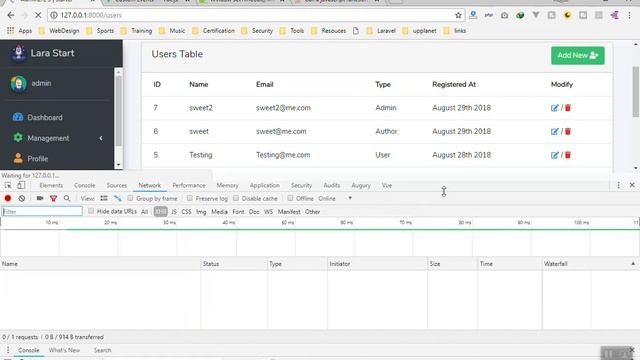This screenshot has width=640, height=360.
Task: Open DevTools customize menu dots
Action: click(x=618, y=185)
